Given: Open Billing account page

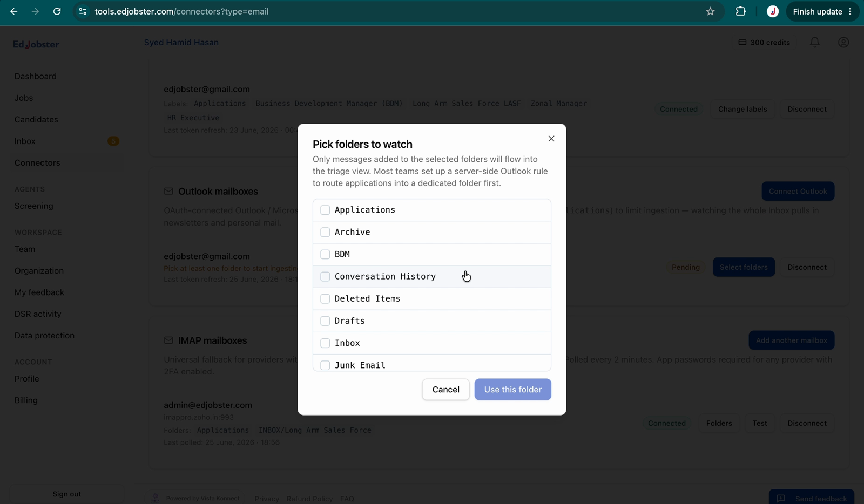Looking at the screenshot, I should (x=26, y=400).
